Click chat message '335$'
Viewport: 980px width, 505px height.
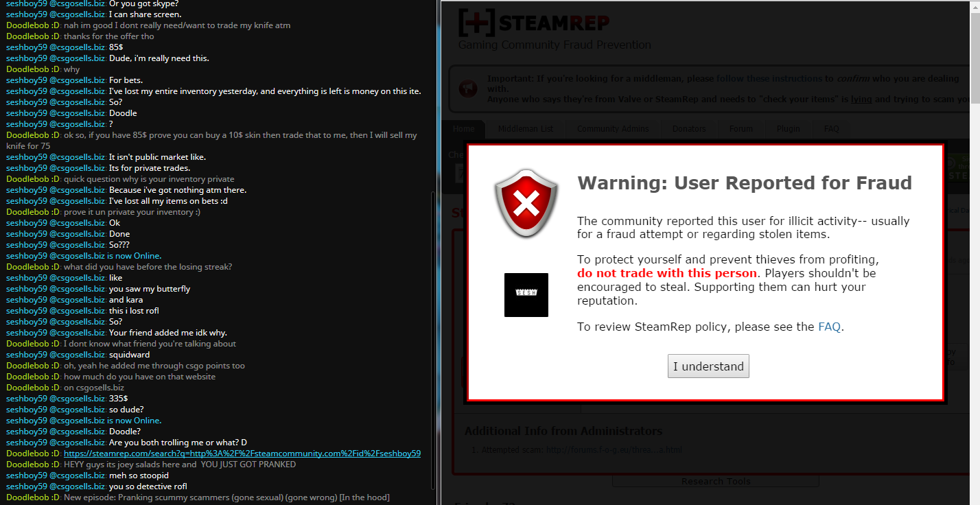[118, 399]
